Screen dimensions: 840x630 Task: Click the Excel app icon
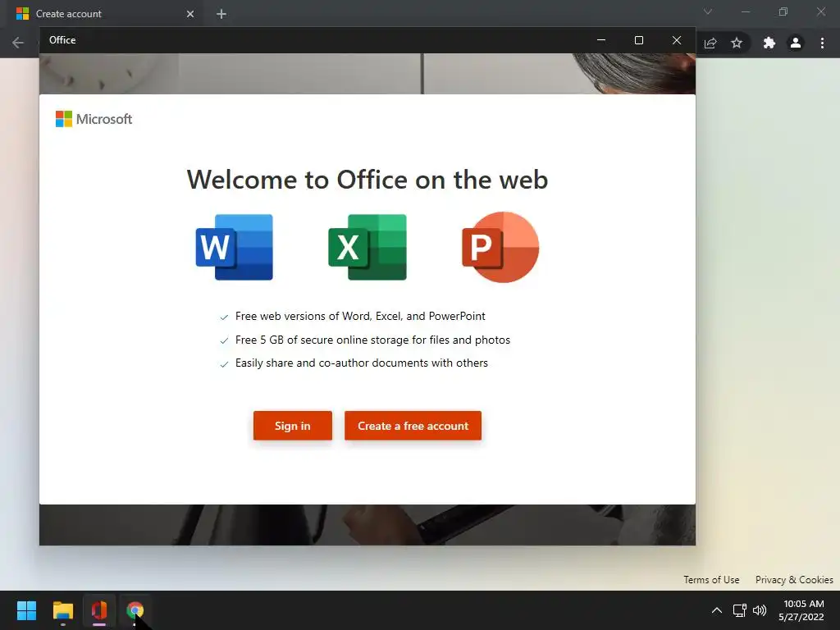367,247
